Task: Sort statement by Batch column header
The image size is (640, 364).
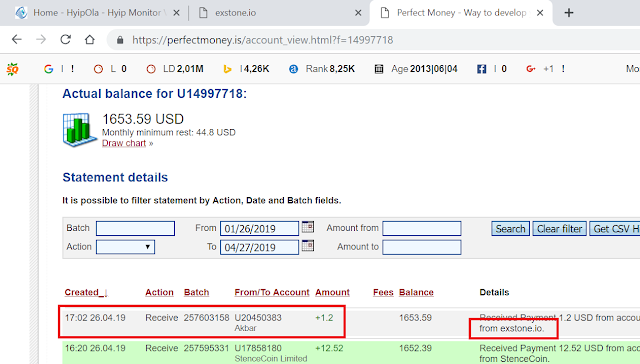Action: tap(196, 292)
